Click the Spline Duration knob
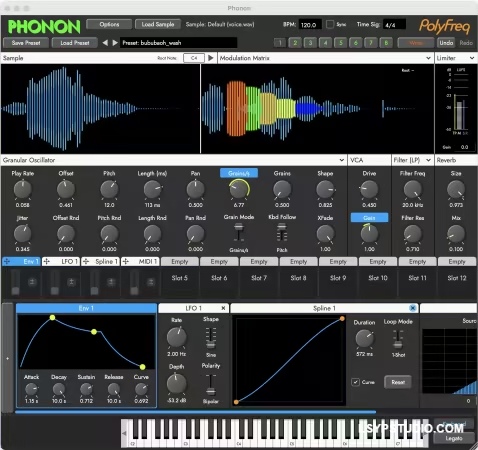This screenshot has width=478, height=450. click(364, 339)
